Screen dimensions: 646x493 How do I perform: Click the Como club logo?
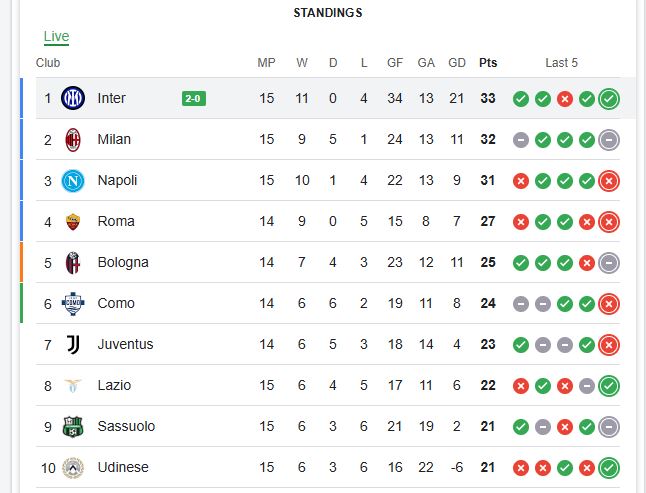73,303
